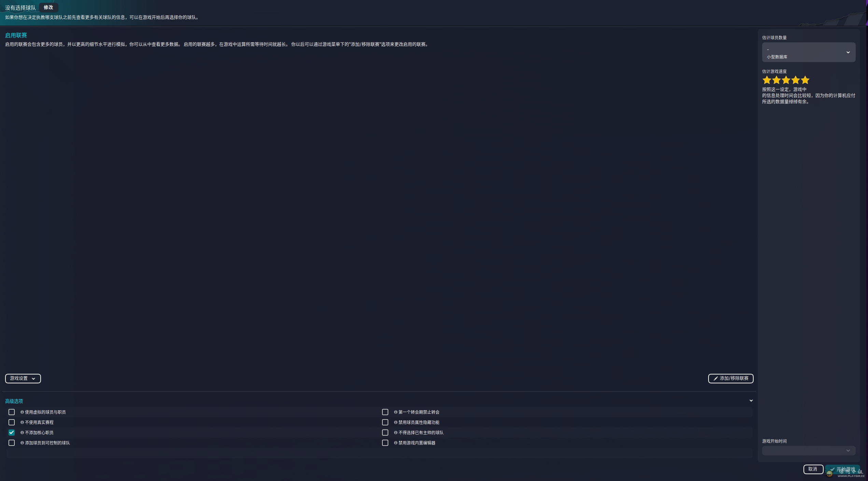Click the 修改 team button
Screen dimensions: 868x481
(48, 8)
